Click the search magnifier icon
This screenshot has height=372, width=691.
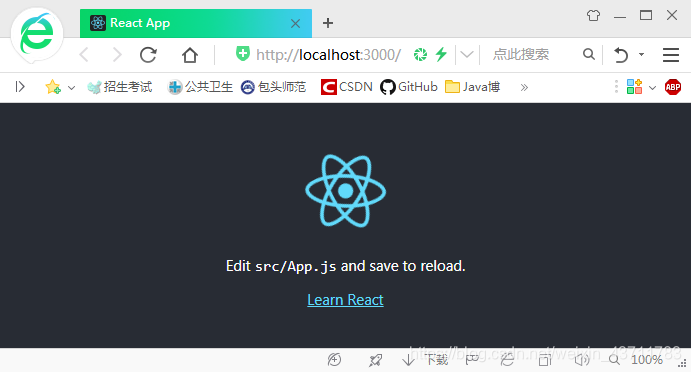[x=589, y=55]
